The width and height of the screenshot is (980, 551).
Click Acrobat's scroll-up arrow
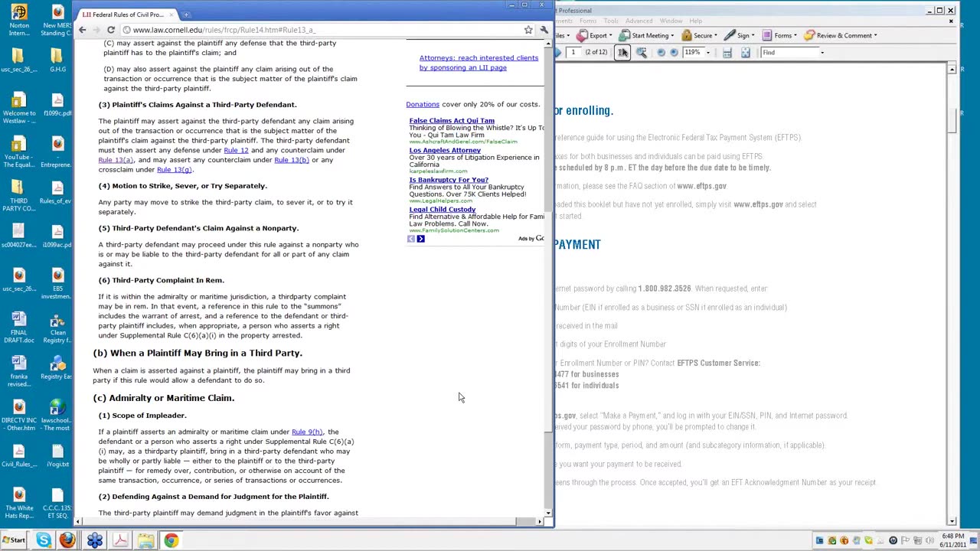pos(952,70)
